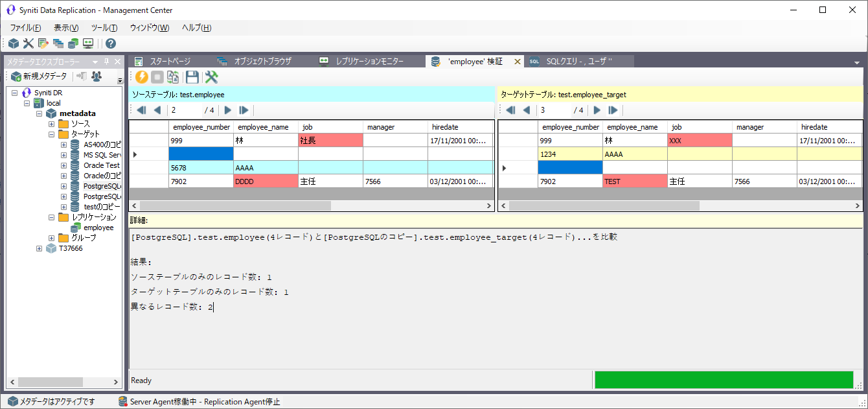Click the green progress bar in status area

(x=724, y=380)
